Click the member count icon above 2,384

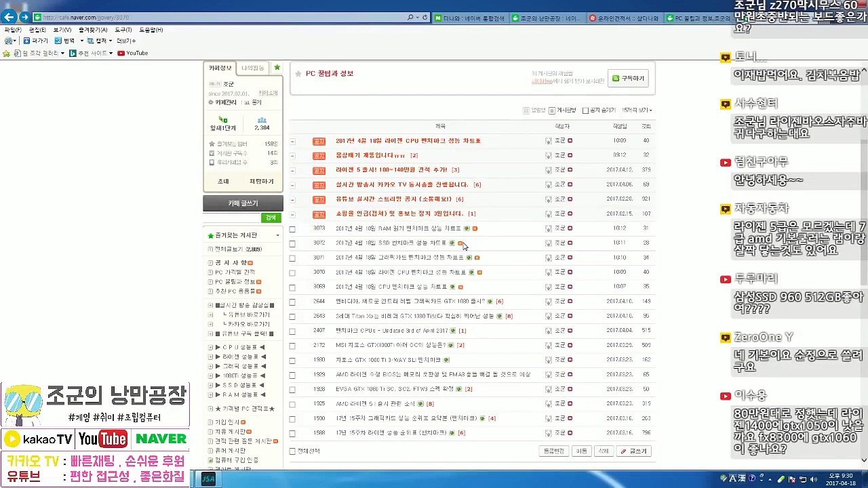click(x=262, y=120)
